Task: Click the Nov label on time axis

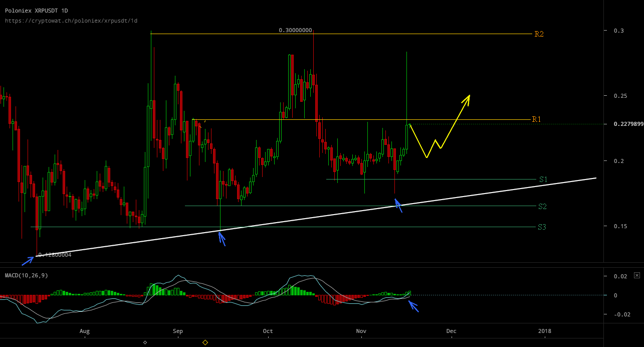Action: [x=361, y=331]
